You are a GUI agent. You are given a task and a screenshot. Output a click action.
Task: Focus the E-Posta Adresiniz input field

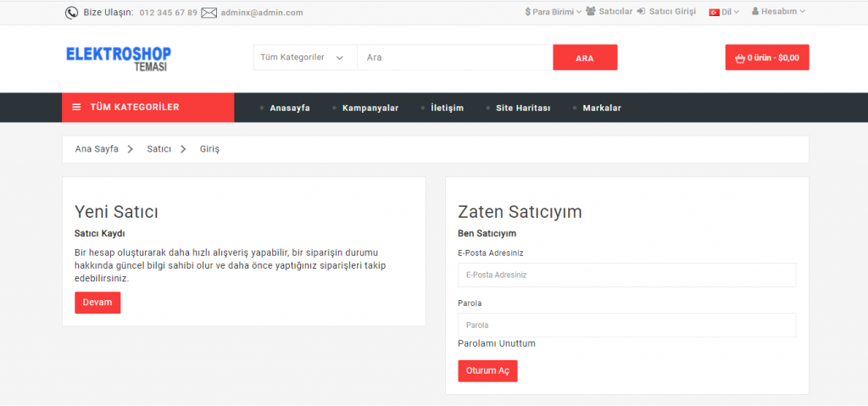(626, 275)
